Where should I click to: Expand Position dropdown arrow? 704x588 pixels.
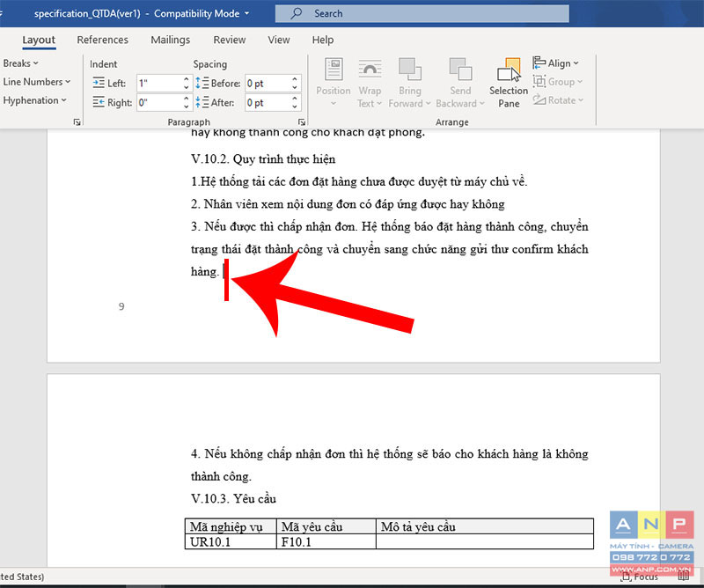tap(334, 104)
